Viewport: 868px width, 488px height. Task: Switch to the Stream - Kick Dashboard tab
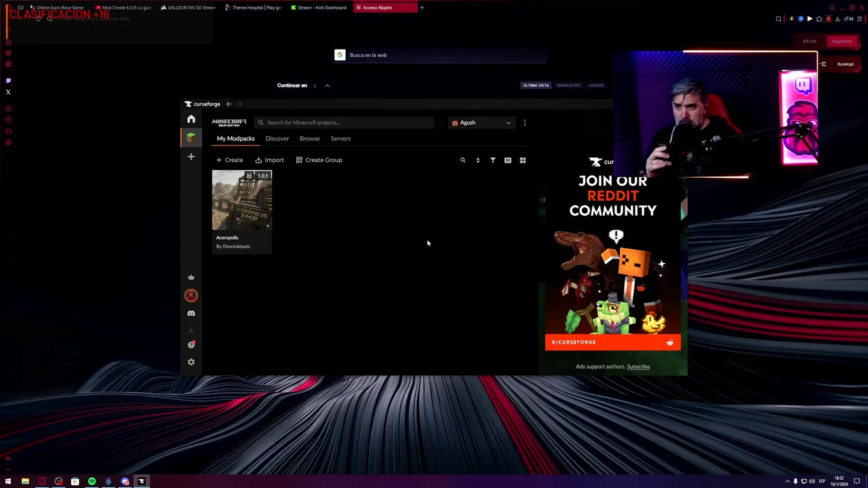click(319, 7)
